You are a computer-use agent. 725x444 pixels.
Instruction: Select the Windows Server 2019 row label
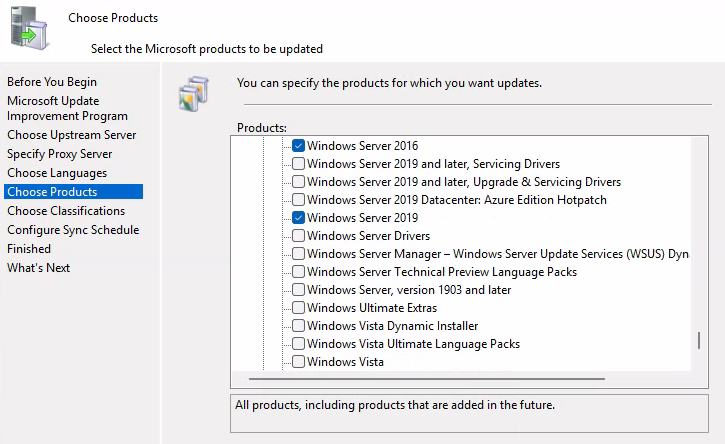pyautogui.click(x=362, y=218)
